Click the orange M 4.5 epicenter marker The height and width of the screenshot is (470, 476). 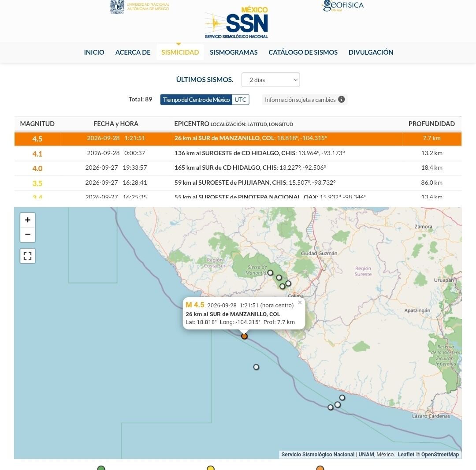[244, 336]
